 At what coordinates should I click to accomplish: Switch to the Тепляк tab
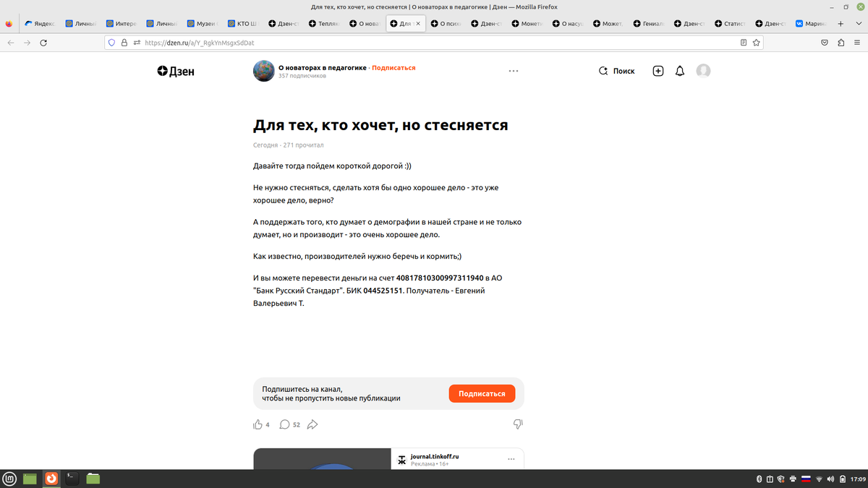click(325, 23)
